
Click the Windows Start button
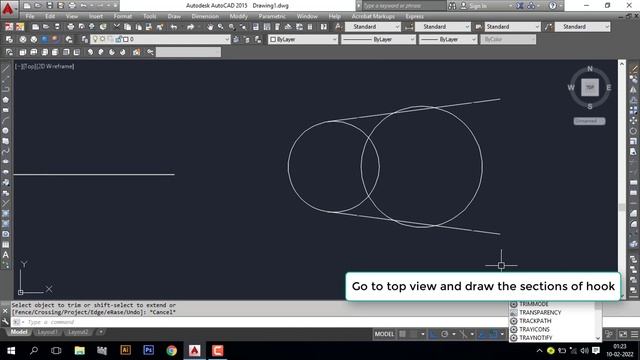(x=11, y=351)
